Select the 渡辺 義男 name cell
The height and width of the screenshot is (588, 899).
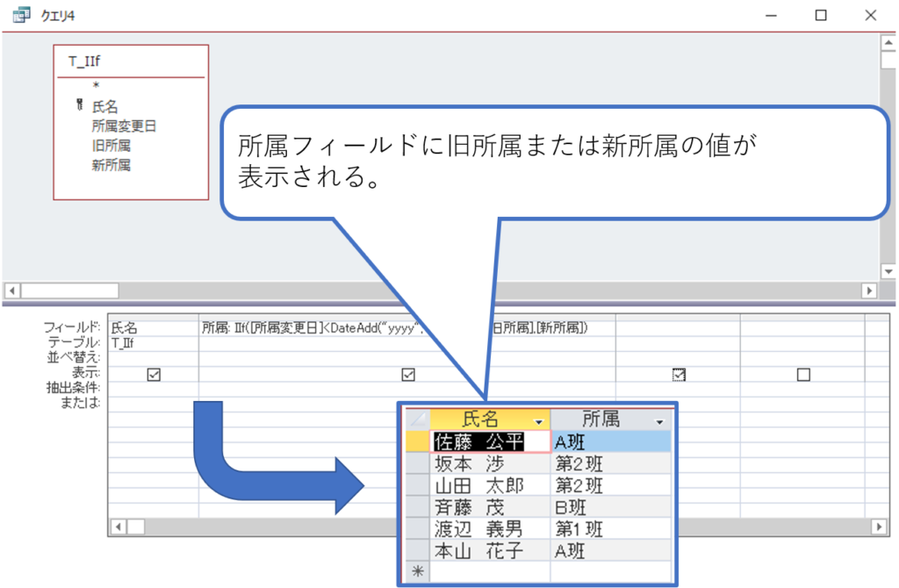click(x=490, y=529)
